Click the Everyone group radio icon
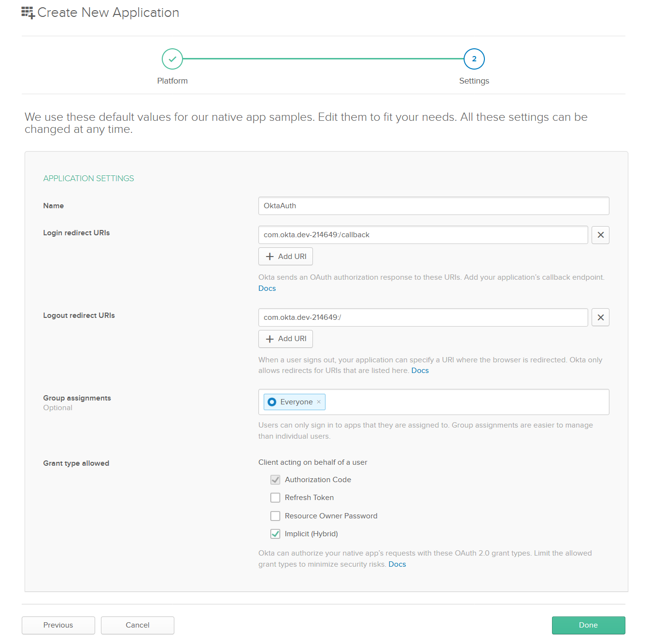This screenshot has width=651, height=644. tap(272, 402)
